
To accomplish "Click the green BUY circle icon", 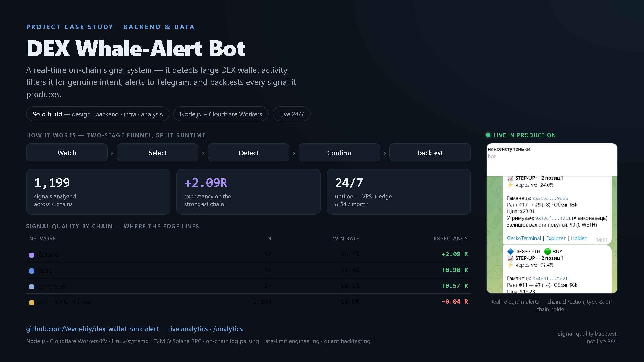I will (548, 251).
